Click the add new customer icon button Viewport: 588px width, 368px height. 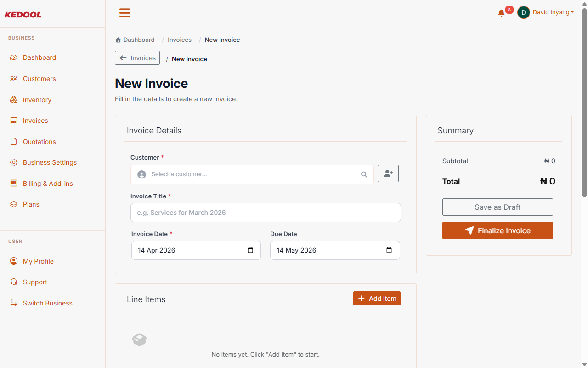(388, 173)
